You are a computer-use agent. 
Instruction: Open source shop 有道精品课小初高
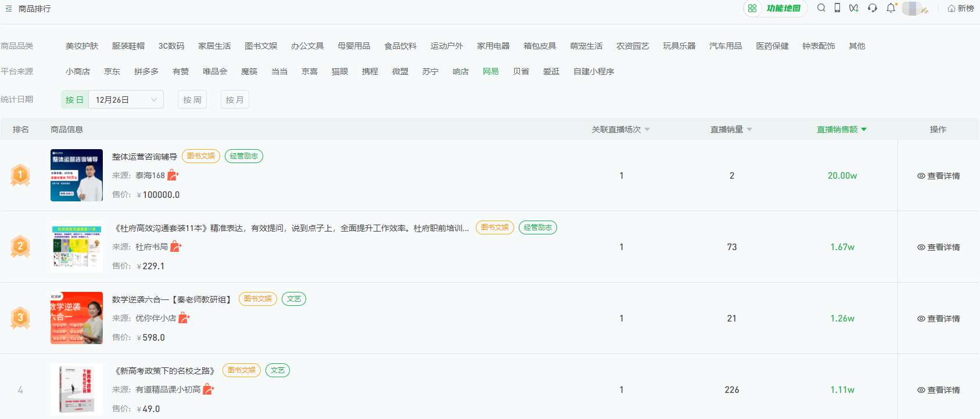click(168, 389)
